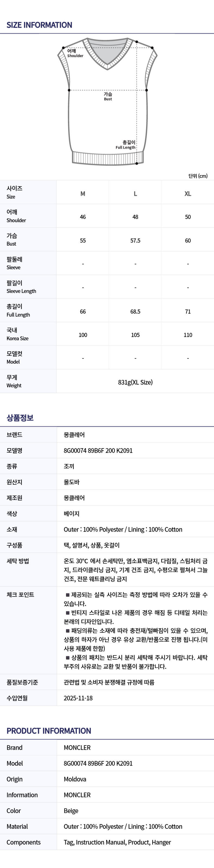The width and height of the screenshot is (214, 868).
Task: Click the M size column header
Action: click(83, 194)
